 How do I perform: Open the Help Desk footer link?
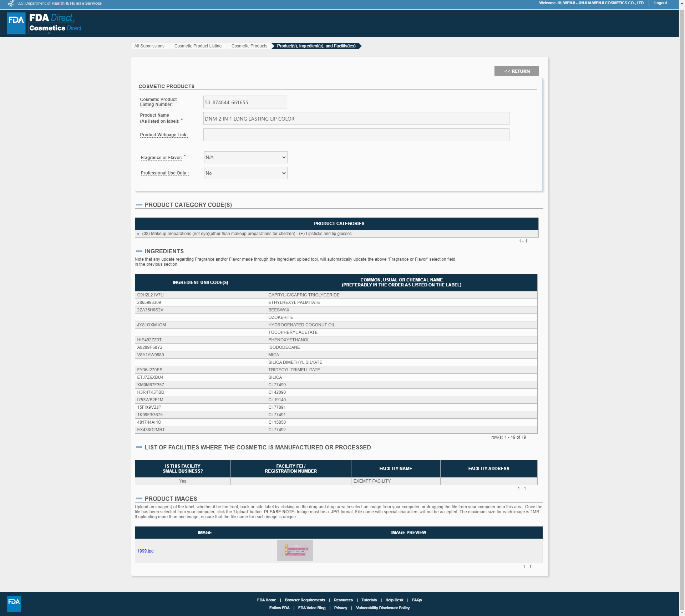(x=394, y=600)
